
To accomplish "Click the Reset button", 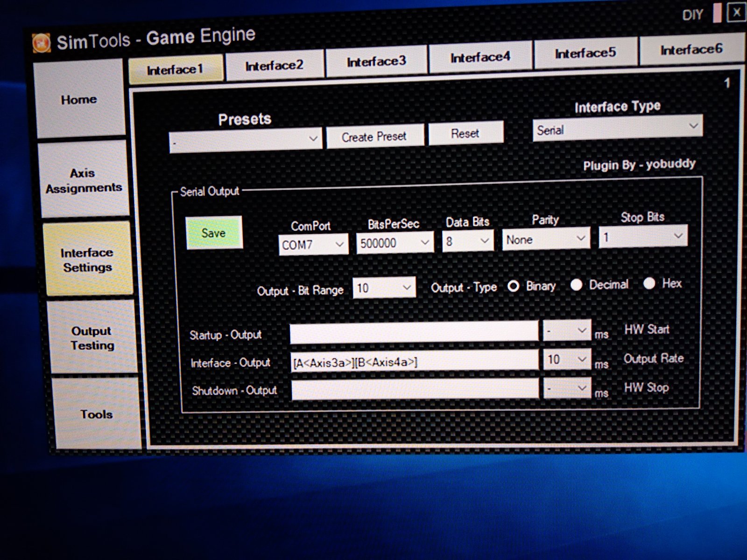I will tap(465, 133).
